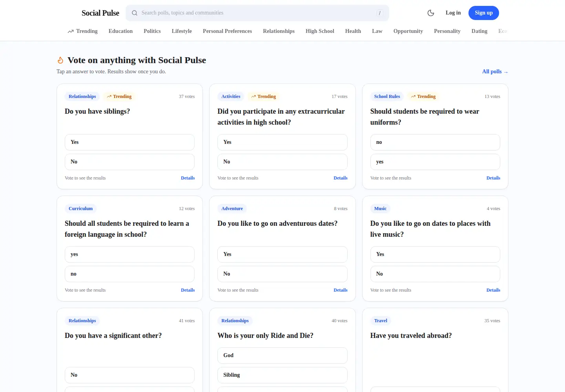Image resolution: width=565 pixels, height=392 pixels.
Task: Open Details for the adventurous dates poll
Action: (x=341, y=290)
